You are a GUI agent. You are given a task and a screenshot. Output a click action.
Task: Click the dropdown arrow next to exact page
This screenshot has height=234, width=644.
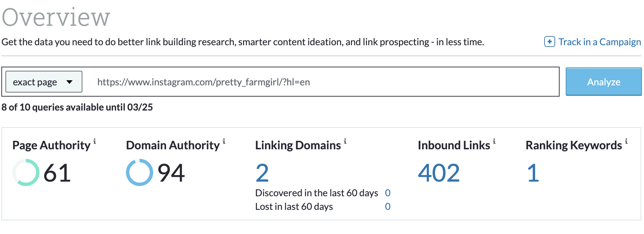[69, 82]
